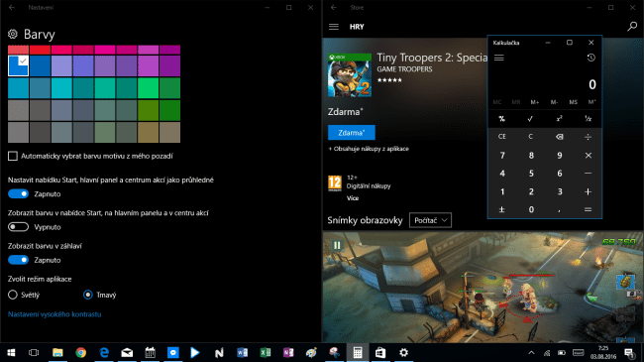
Task: Click the divide key in Calculator
Action: [x=589, y=137]
